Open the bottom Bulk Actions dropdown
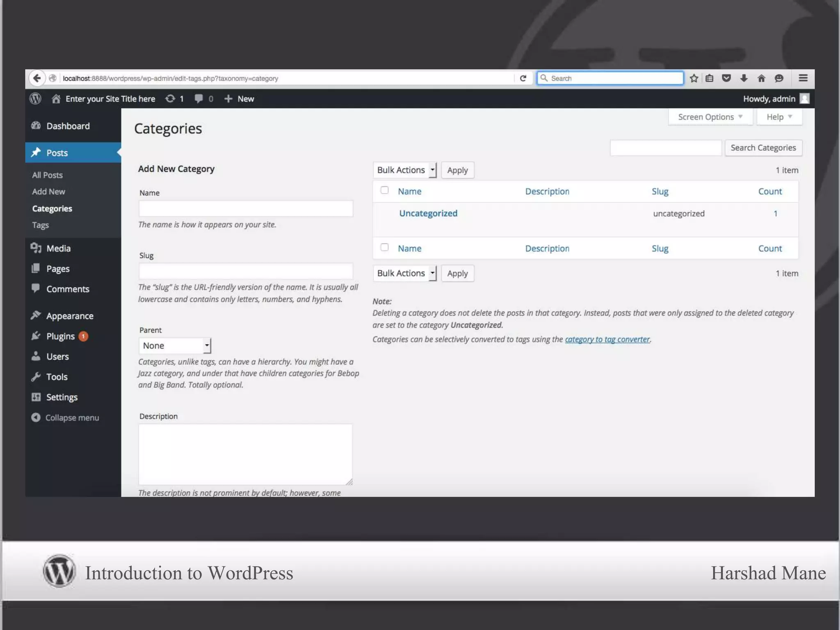 point(405,273)
